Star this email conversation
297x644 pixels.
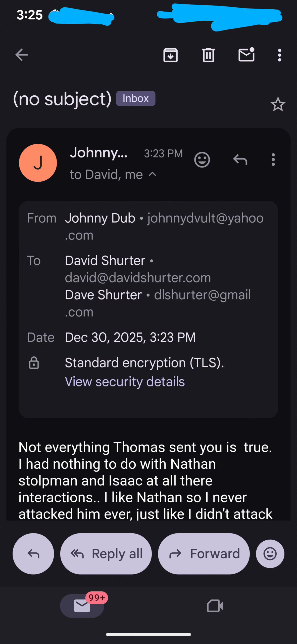[278, 104]
